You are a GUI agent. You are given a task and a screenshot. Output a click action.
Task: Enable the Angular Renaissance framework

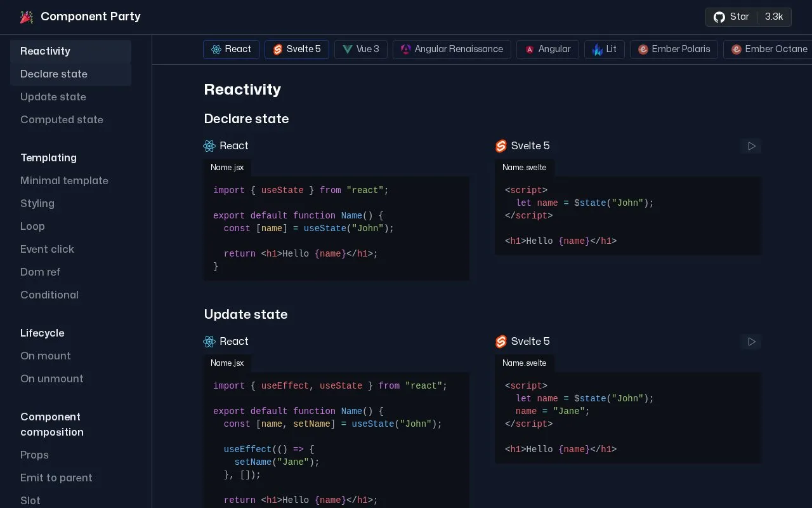pos(452,50)
